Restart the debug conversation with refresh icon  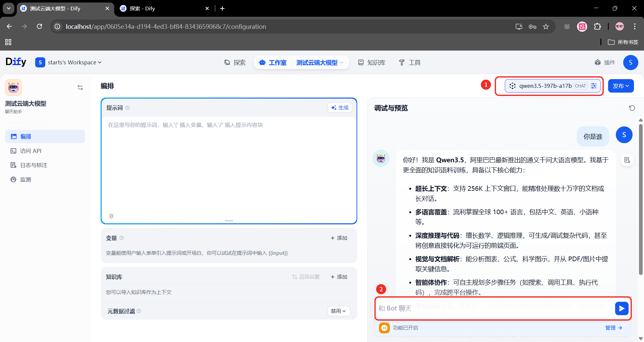point(632,108)
